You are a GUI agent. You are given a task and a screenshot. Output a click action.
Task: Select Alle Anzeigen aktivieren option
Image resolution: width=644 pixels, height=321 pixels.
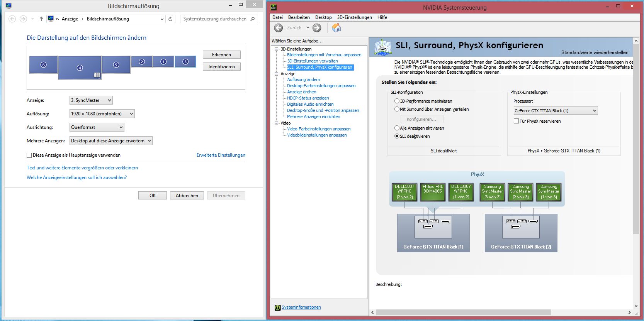[x=397, y=128]
